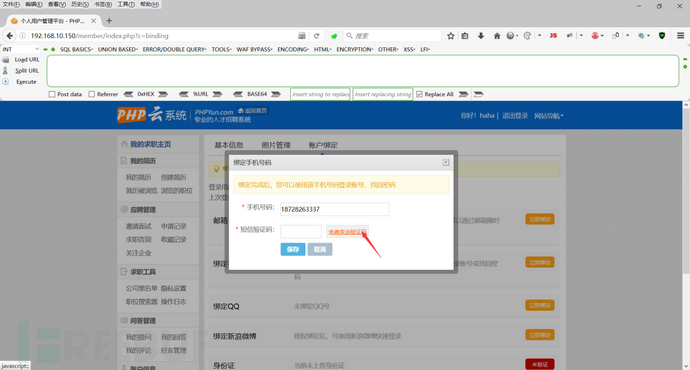
Task: Expand the WAF BYPASS menu
Action: tap(254, 49)
